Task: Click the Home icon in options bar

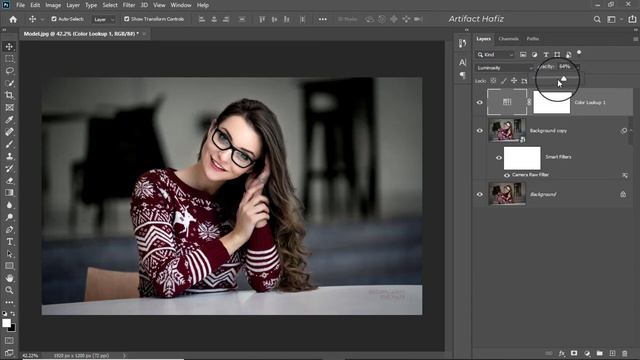Action: click(13, 19)
